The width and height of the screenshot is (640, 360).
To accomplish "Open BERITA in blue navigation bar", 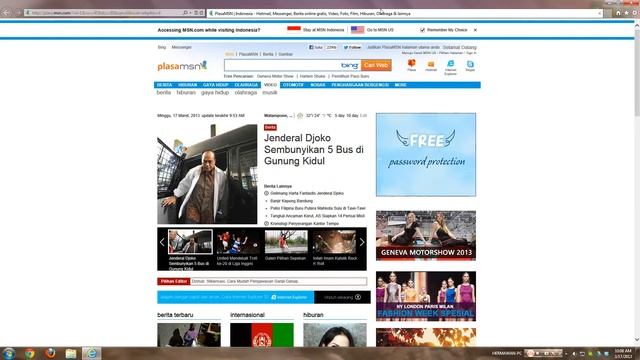I will (x=164, y=85).
